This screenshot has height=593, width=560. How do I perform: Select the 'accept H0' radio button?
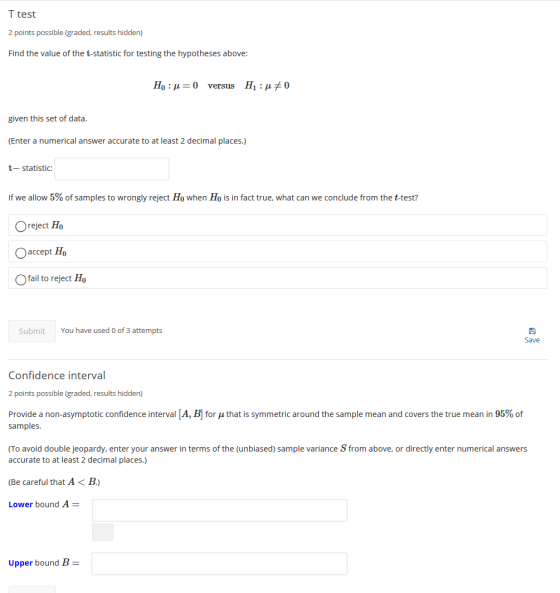coord(21,253)
